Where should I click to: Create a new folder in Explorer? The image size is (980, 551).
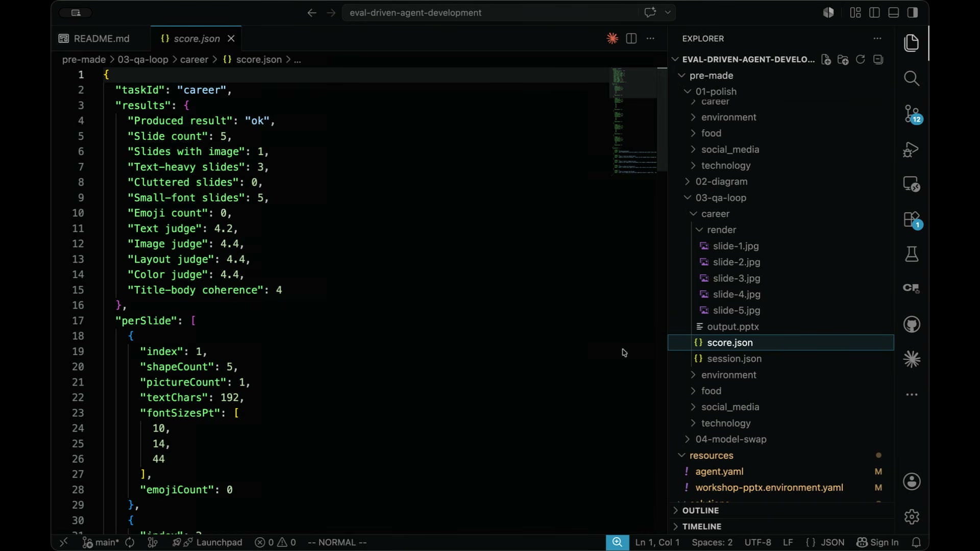point(843,60)
